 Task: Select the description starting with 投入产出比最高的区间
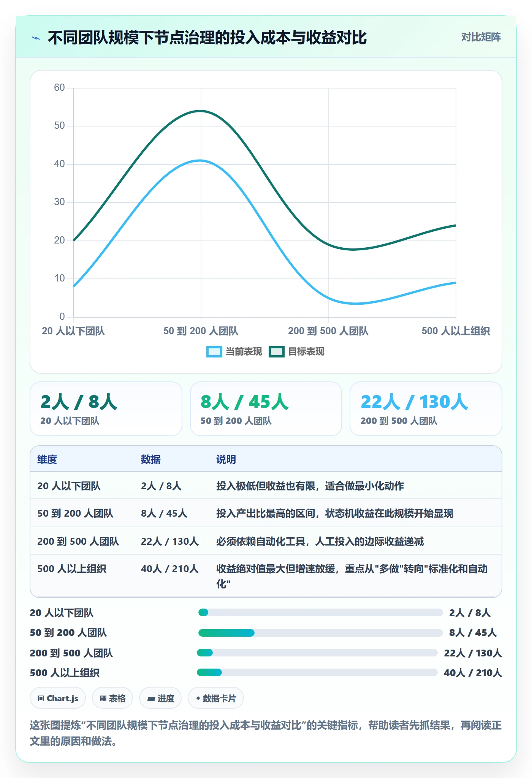click(x=335, y=513)
